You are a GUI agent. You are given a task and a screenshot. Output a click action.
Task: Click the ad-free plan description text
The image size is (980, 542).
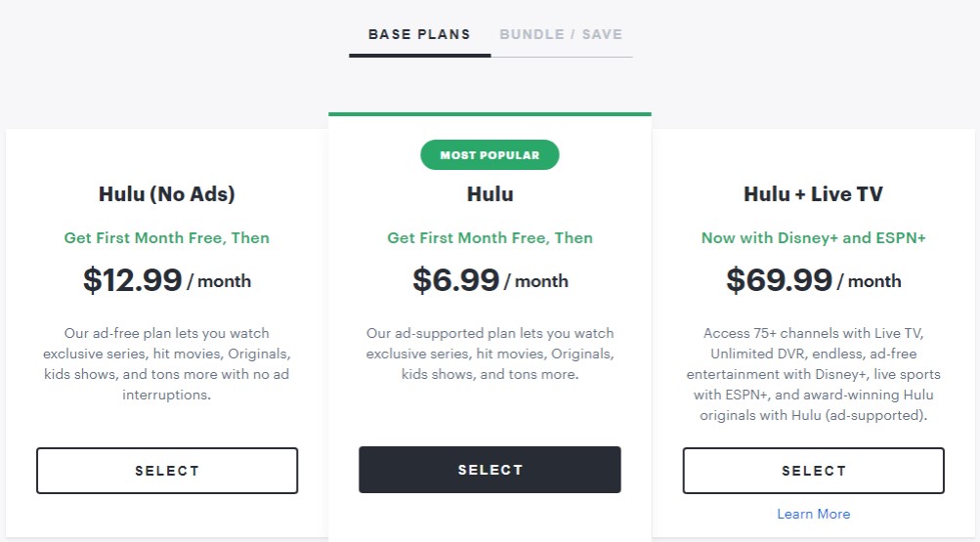click(x=167, y=364)
